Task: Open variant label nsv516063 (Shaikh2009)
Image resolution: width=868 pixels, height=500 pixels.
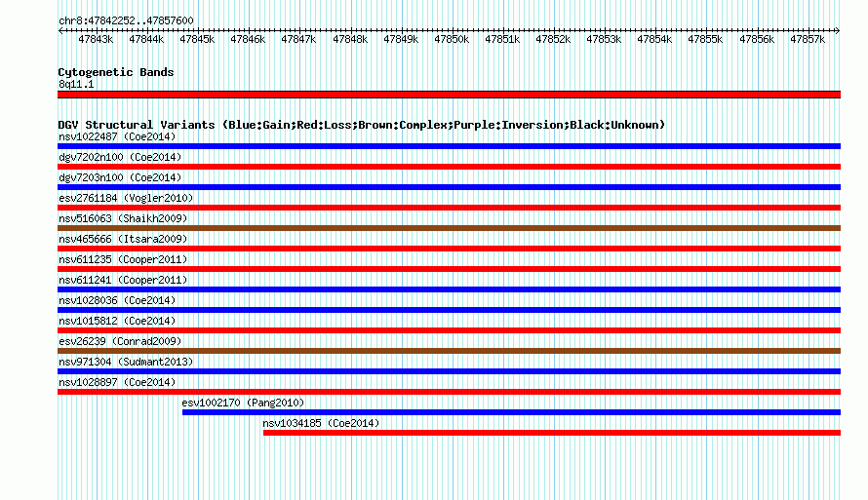Action: pyautogui.click(x=123, y=218)
